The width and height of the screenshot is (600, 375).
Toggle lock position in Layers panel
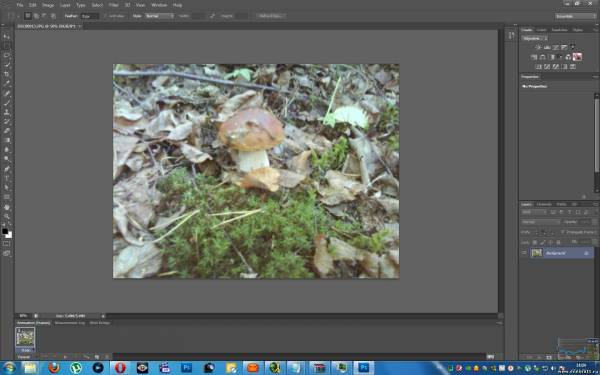(551, 242)
